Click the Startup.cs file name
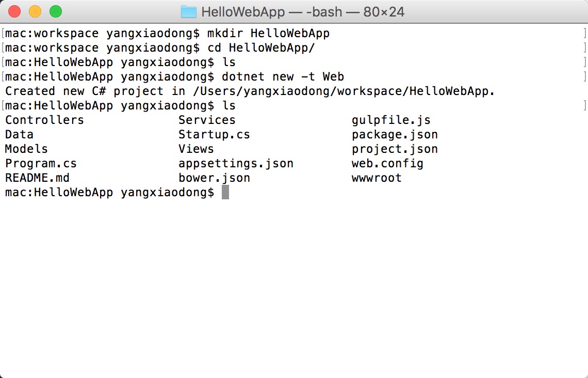588x378 pixels. pos(214,134)
